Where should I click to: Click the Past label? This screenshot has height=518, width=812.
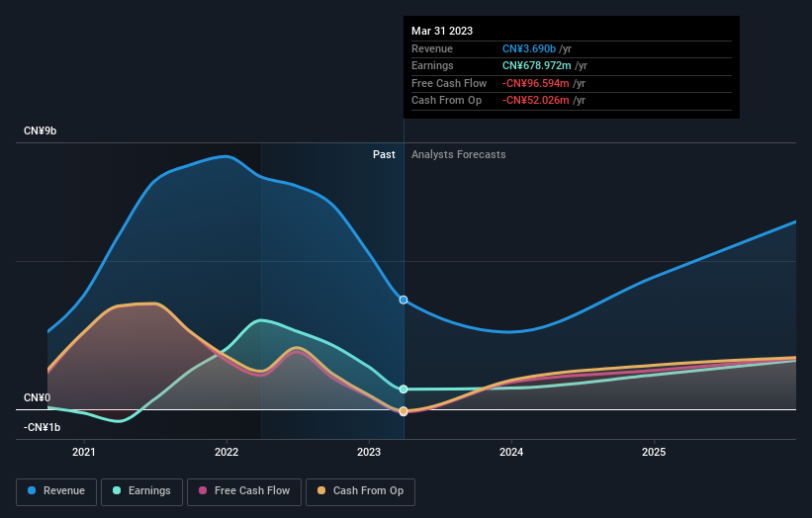(x=384, y=155)
